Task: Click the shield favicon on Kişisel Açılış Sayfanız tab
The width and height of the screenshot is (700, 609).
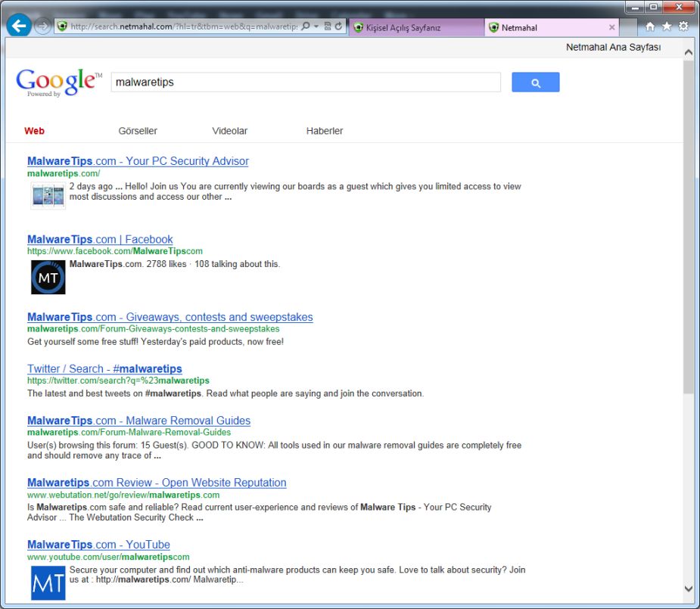Action: tap(358, 28)
